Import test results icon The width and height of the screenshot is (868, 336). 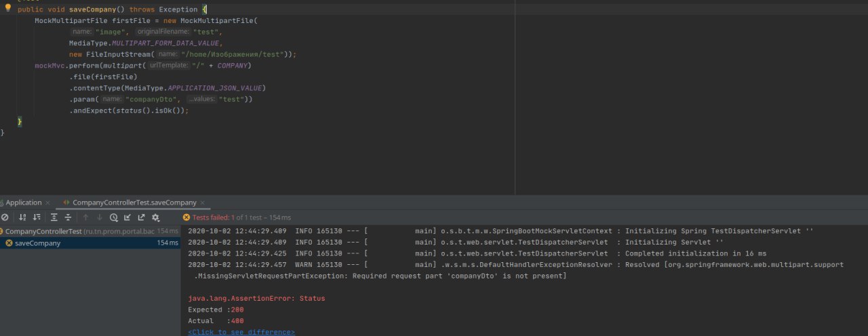[127, 217]
